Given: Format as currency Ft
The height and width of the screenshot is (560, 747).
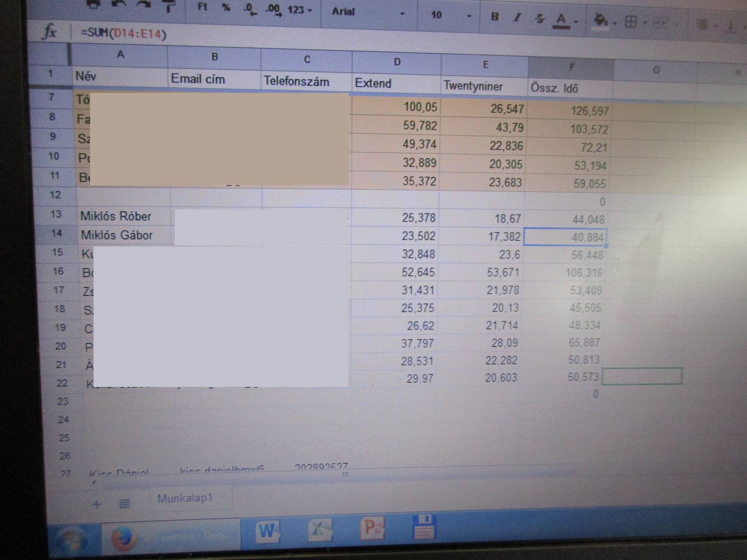Looking at the screenshot, I should pyautogui.click(x=202, y=7).
